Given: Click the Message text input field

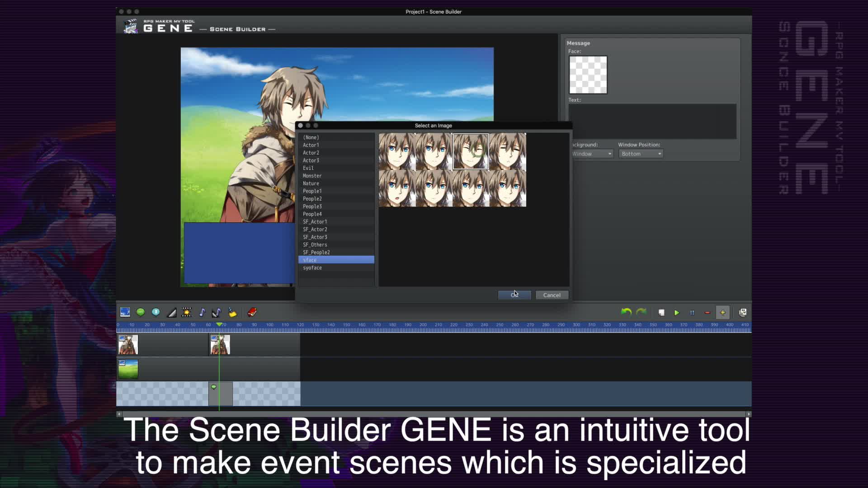Looking at the screenshot, I should point(652,122).
